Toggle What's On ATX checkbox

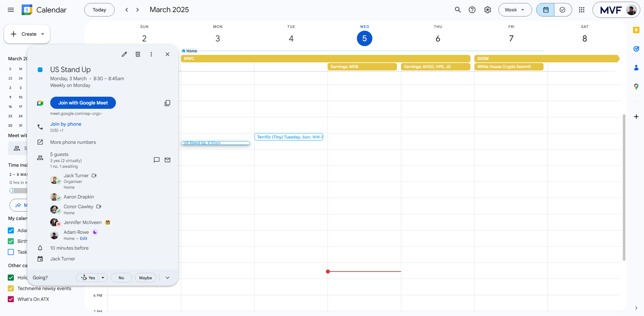(x=11, y=299)
